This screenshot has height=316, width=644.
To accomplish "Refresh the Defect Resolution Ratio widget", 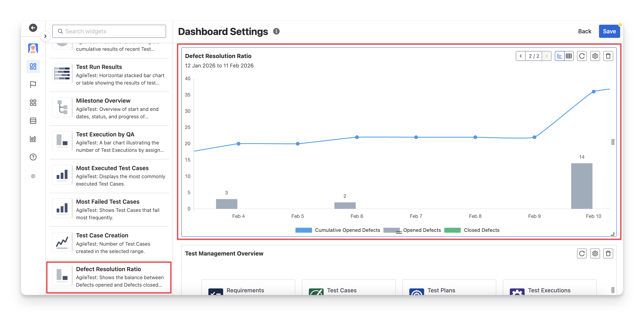I will [582, 56].
